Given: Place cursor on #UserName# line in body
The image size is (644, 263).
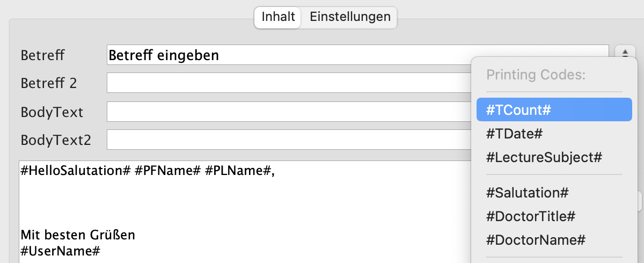Looking at the screenshot, I should coord(61,251).
